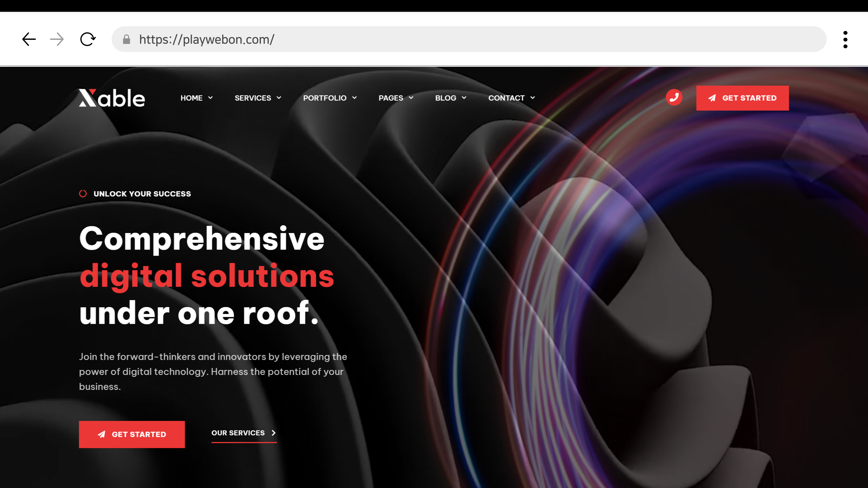Screen dimensions: 868x488
Task: Expand the Services dropdown chevron
Action: coord(279,98)
